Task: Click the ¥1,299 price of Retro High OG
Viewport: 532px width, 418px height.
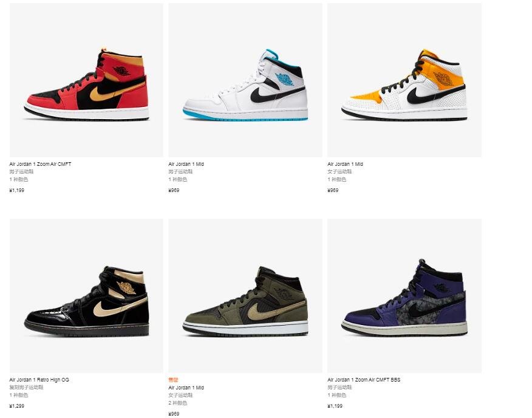Action: coord(17,406)
